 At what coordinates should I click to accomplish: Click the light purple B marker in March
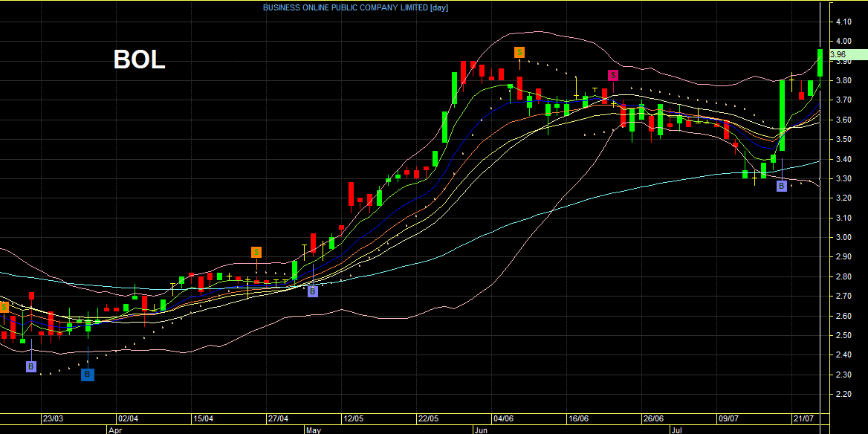(x=31, y=366)
